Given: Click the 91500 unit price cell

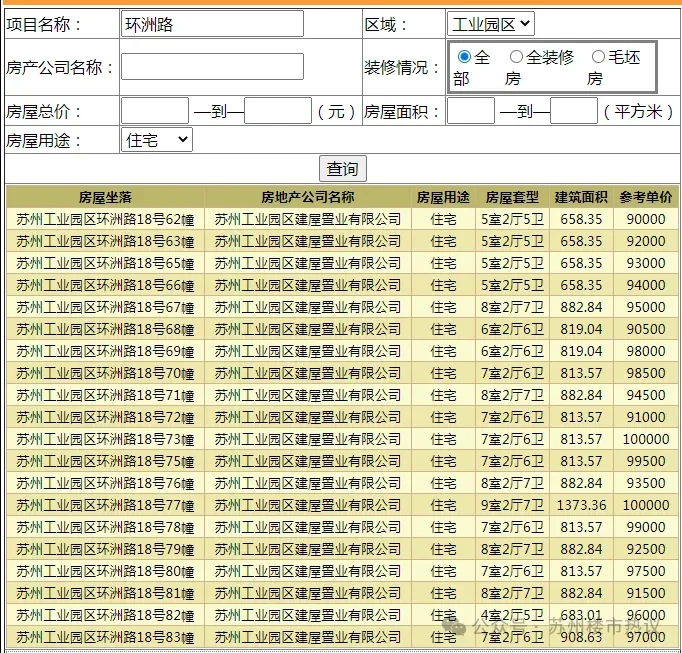Looking at the screenshot, I should click(x=646, y=593).
